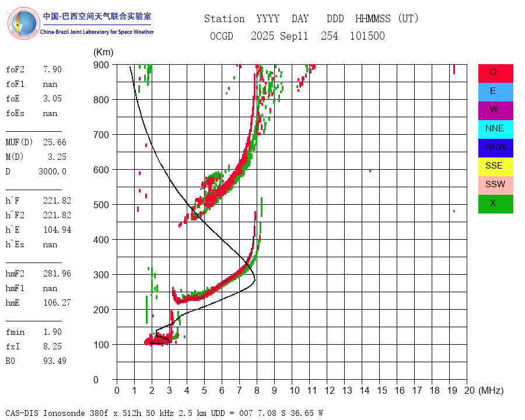Click the 20 frequency axis tick label
This screenshot has height=420, width=525.
470,390
